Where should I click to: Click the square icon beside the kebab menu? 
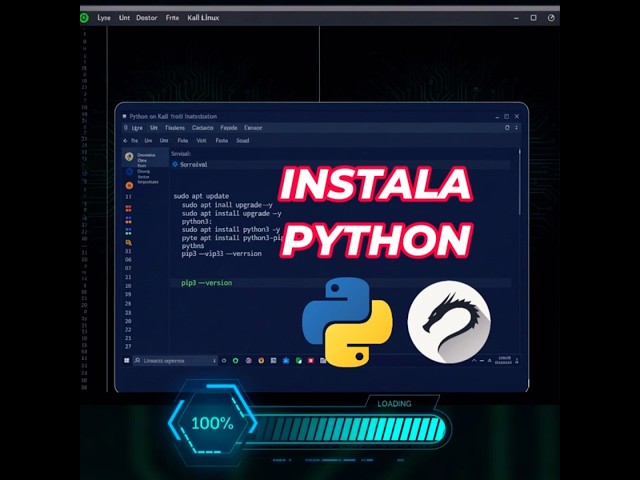[507, 128]
